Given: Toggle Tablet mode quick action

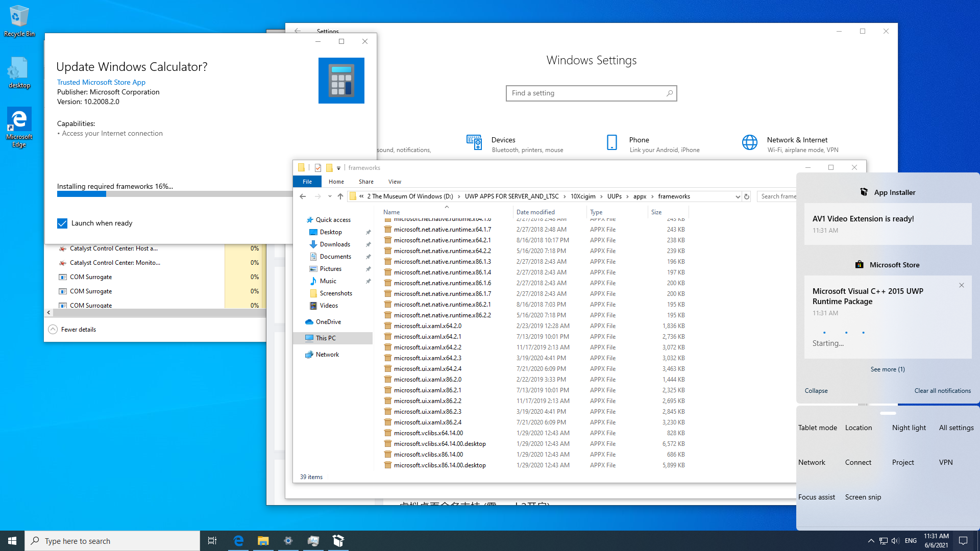Looking at the screenshot, I should [818, 428].
